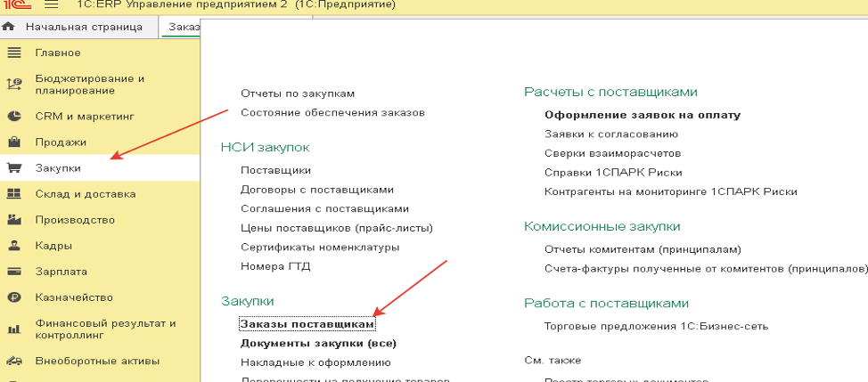
Task: Click the Расчеты с поставщиками heading
Action: pos(610,92)
